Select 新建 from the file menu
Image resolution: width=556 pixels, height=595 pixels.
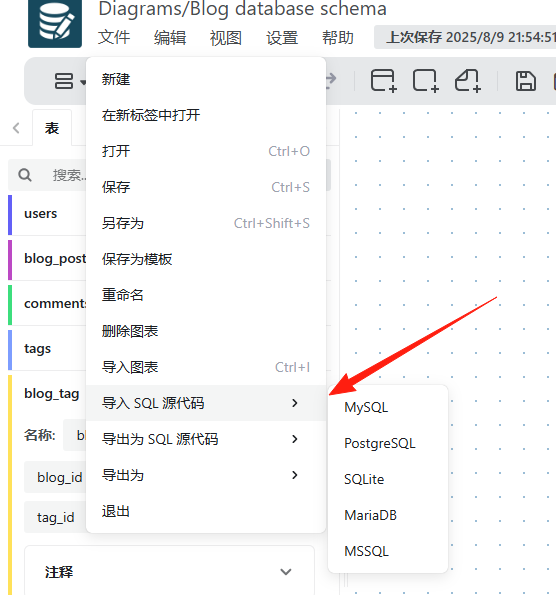coord(206,79)
